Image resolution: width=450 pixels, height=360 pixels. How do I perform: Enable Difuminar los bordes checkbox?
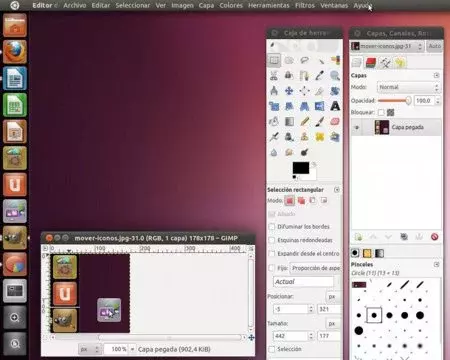(272, 226)
